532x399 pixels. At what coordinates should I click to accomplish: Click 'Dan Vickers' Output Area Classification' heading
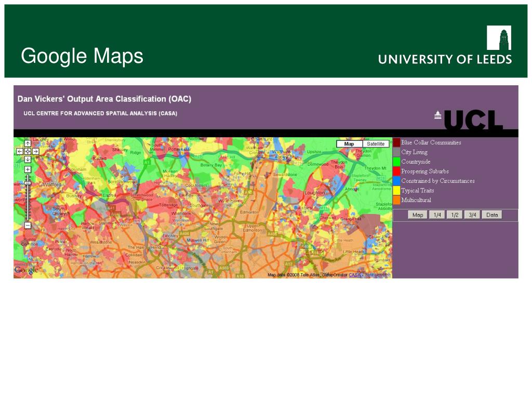pos(104,99)
